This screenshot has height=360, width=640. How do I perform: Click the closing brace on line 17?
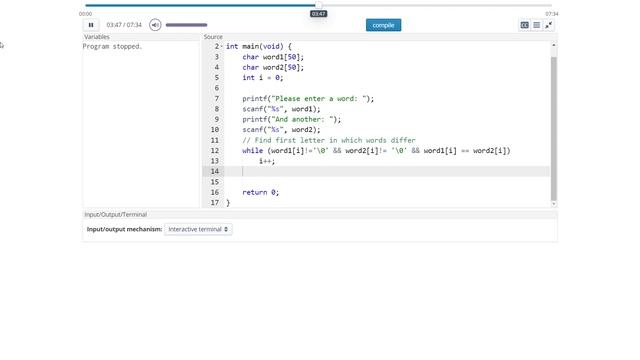228,203
